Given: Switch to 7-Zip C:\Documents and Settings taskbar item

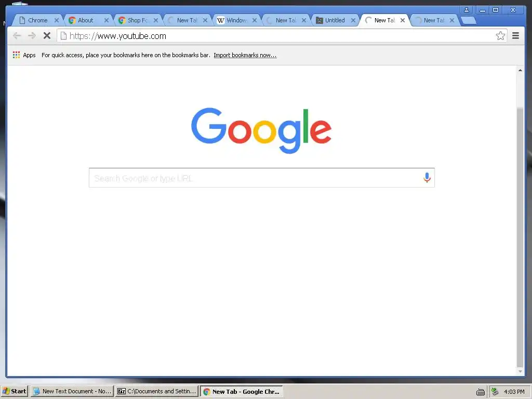Looking at the screenshot, I should 156,391.
